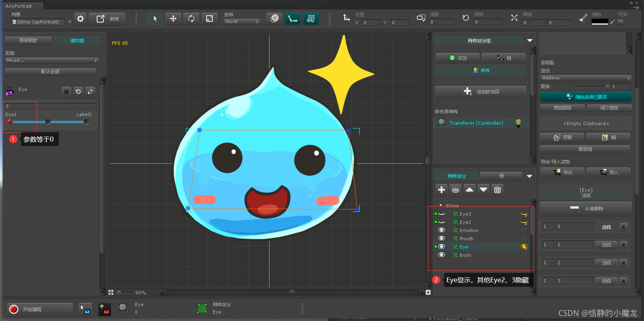Click the black color swatch
The width and height of the screenshot is (644, 321).
600,22
